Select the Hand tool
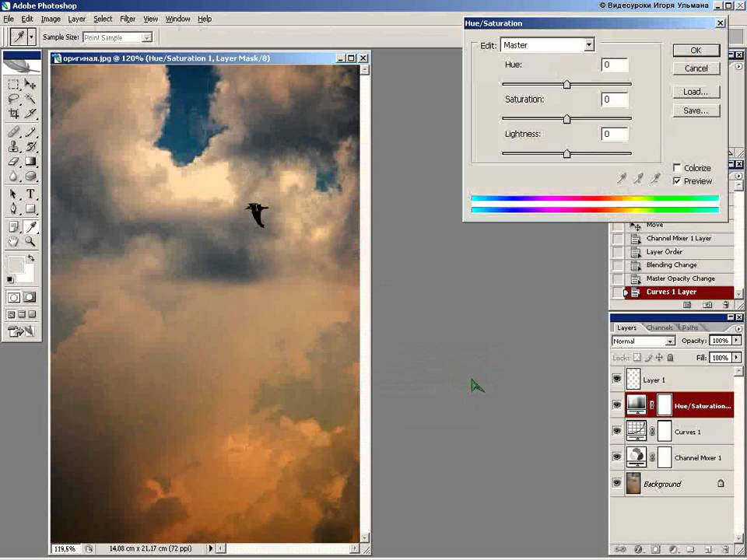 [13, 241]
